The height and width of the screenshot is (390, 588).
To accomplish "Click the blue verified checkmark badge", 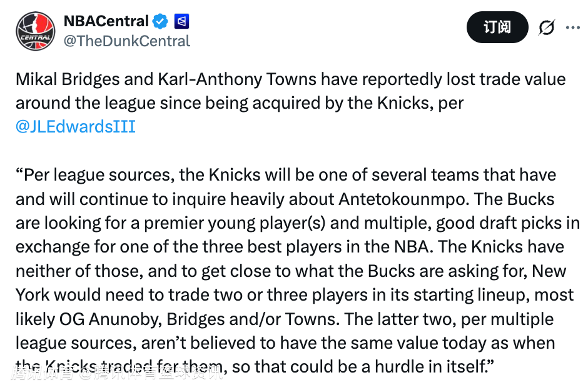I will point(161,21).
